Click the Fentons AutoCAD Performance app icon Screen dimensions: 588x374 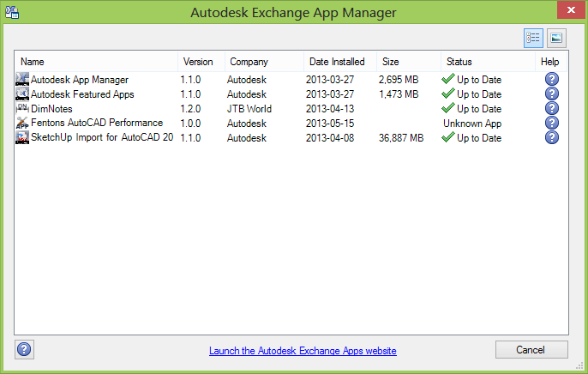(x=22, y=123)
